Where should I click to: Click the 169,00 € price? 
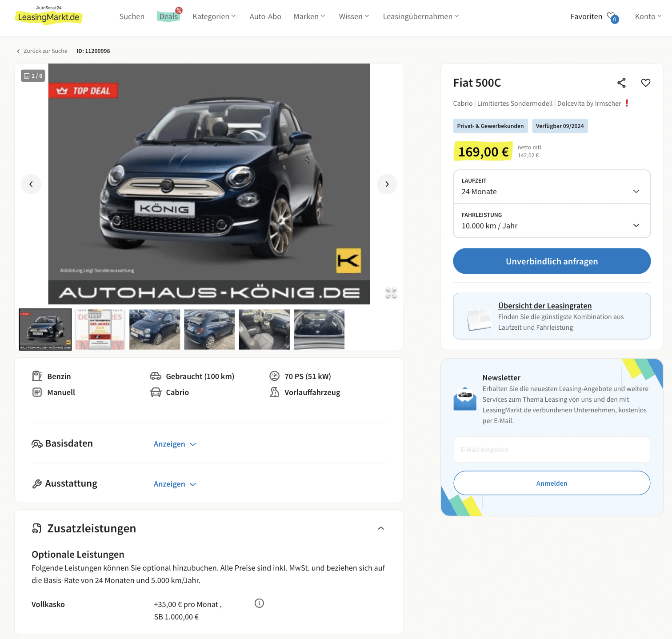[x=483, y=152]
